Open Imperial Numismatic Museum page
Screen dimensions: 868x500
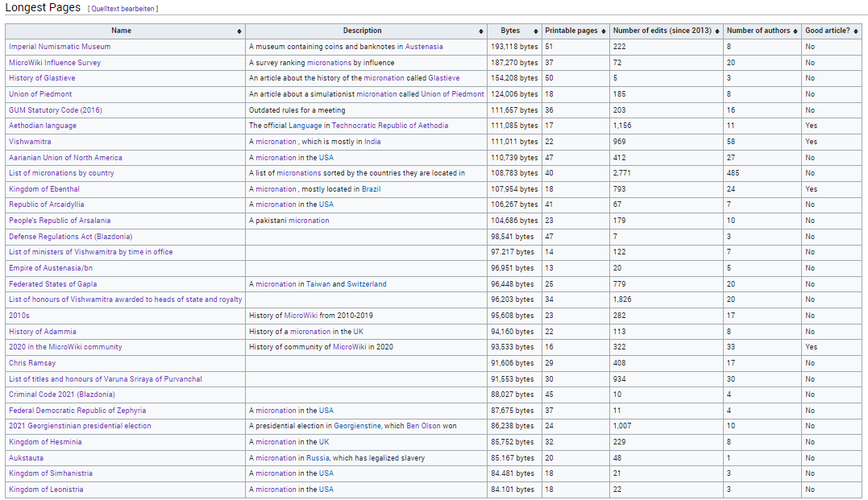[60, 47]
